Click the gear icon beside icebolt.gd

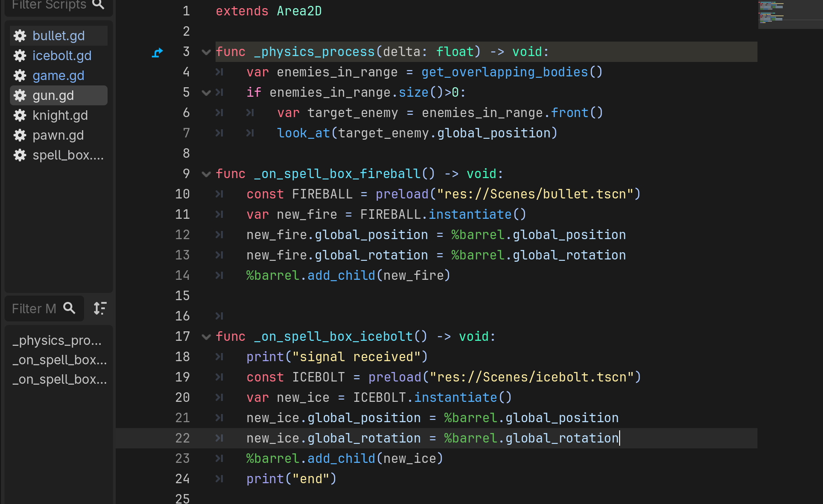[x=20, y=56]
